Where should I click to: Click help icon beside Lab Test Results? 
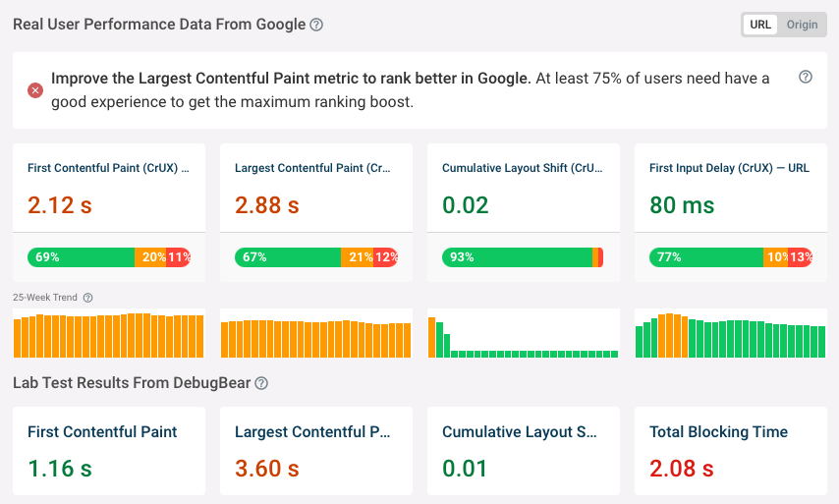pyautogui.click(x=261, y=383)
